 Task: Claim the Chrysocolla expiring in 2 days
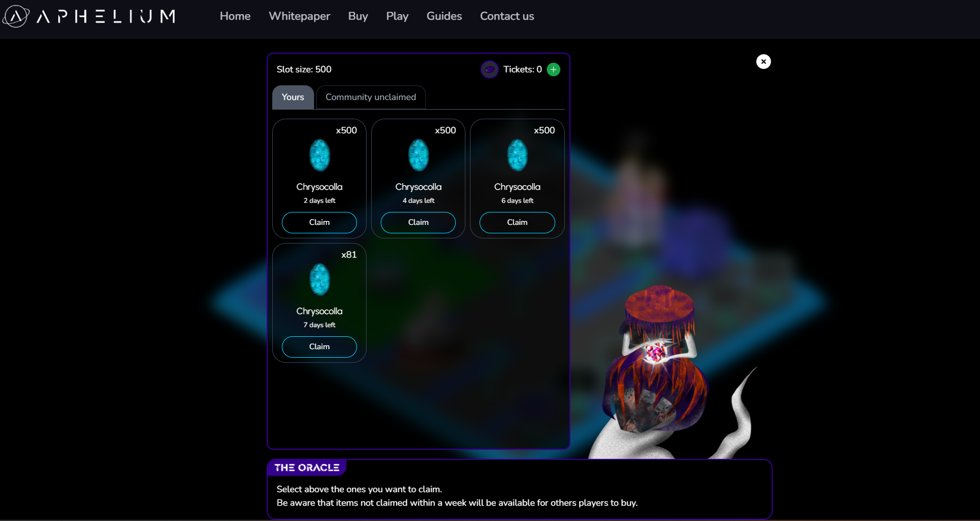coord(319,223)
